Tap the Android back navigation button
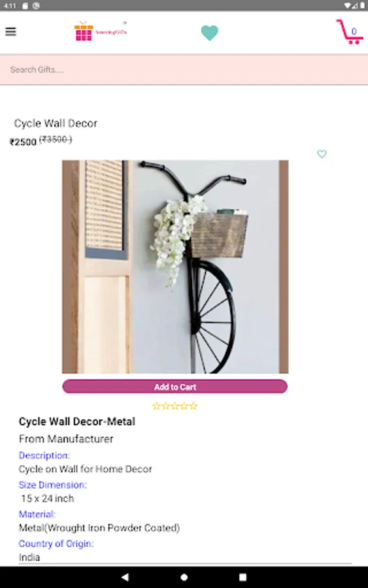 (x=125, y=577)
